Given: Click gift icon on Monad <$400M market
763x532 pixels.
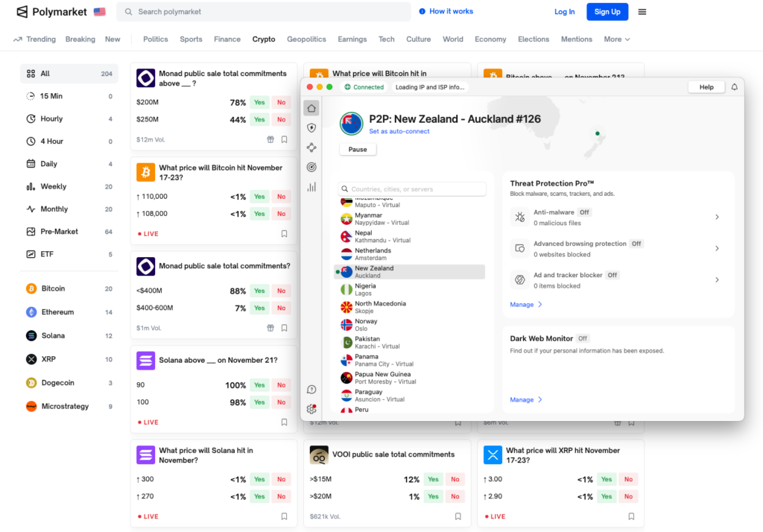Looking at the screenshot, I should pos(270,328).
